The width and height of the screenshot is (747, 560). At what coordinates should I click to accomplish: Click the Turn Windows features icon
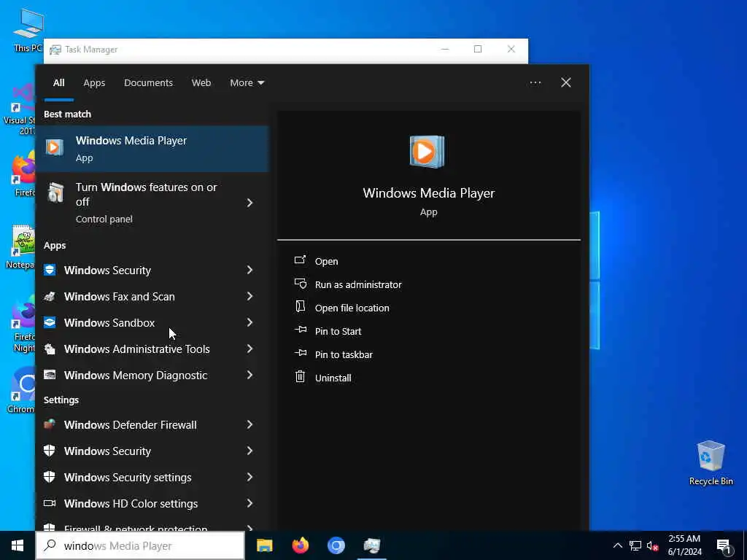[55, 193]
